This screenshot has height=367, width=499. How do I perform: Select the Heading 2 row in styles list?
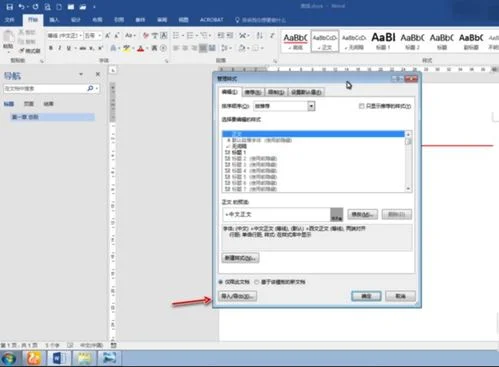pos(313,159)
